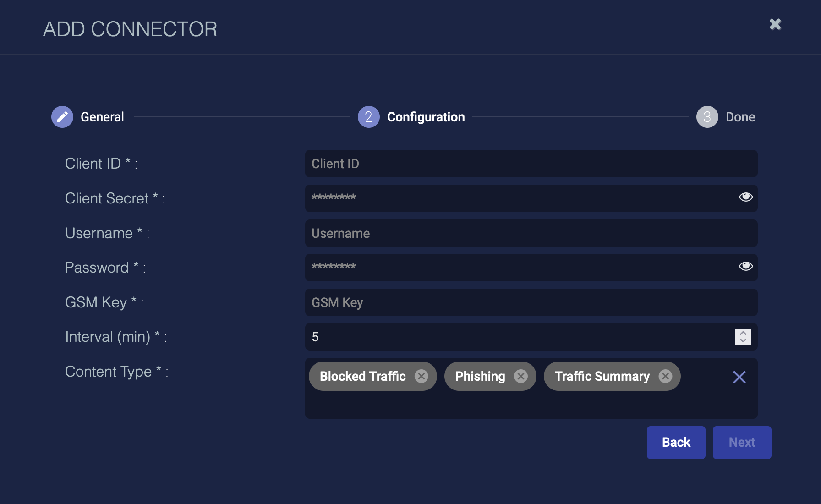This screenshot has height=504, width=821.
Task: Close the Add Connector dialog
Action: coord(775,24)
